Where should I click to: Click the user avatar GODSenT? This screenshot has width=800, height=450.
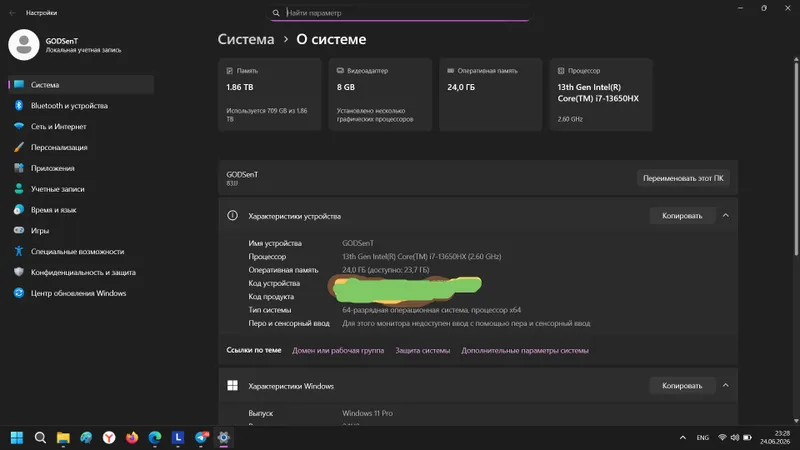click(23, 45)
